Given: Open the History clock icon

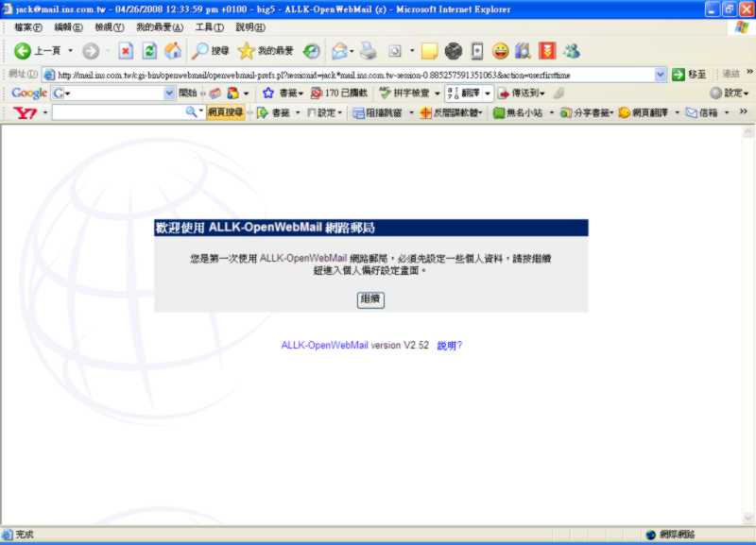Looking at the screenshot, I should (312, 51).
